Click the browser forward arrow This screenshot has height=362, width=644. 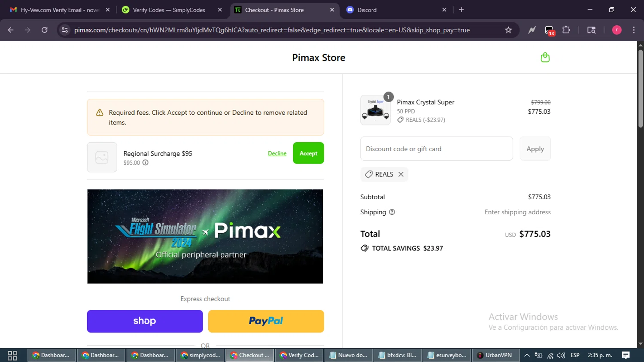27,30
